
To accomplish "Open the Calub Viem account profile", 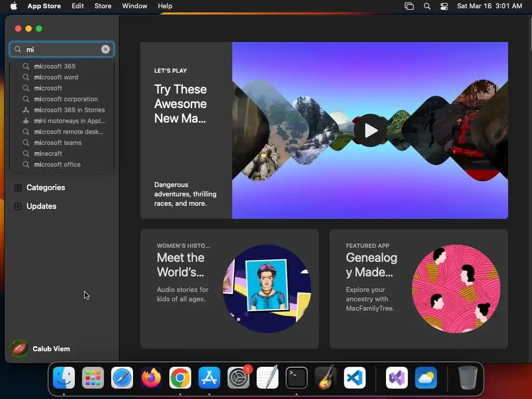I will [x=41, y=349].
